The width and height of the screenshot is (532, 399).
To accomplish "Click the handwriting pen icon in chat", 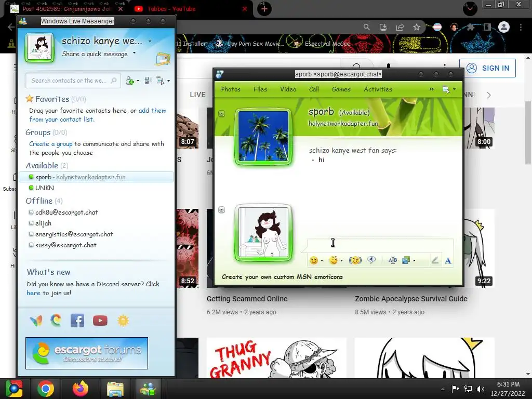I will tap(435, 260).
